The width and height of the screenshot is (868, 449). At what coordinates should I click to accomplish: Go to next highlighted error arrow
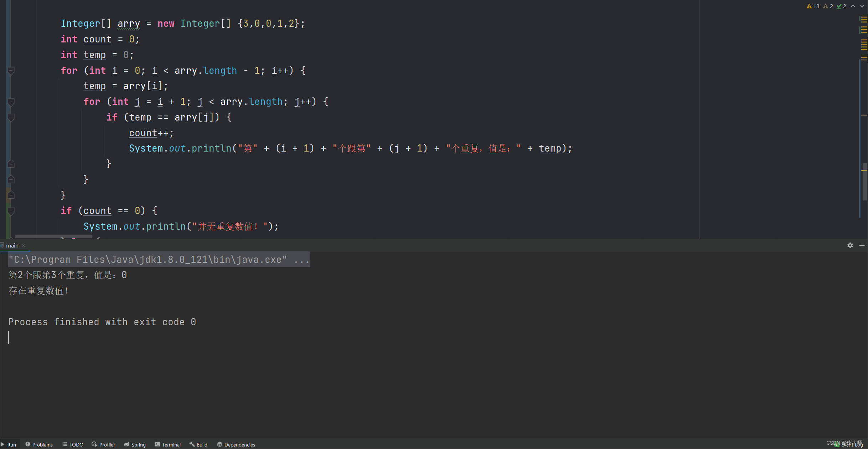(862, 6)
